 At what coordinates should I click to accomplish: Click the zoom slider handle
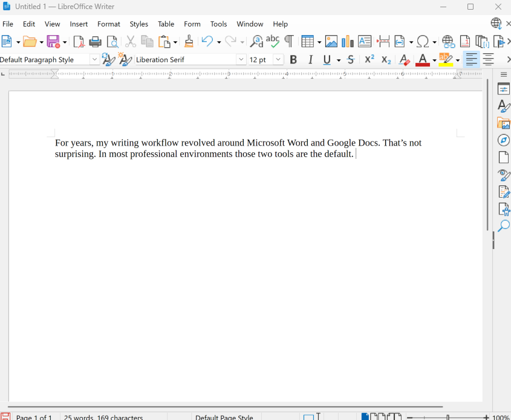click(448, 418)
